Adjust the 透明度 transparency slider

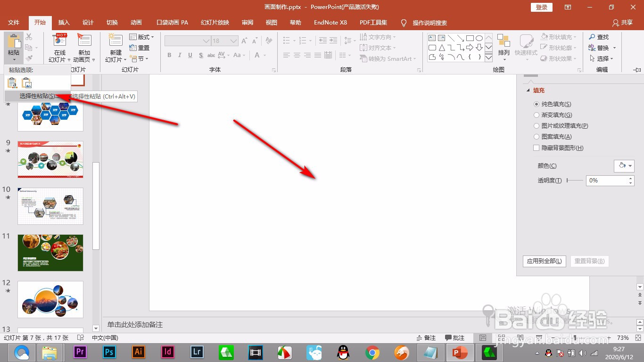[575, 181]
